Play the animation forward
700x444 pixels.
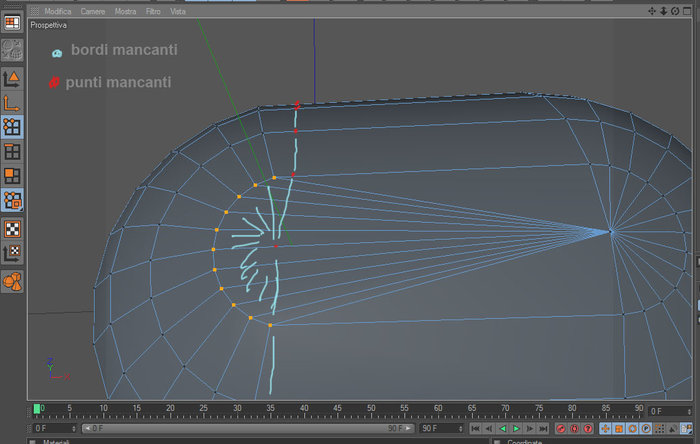516,429
